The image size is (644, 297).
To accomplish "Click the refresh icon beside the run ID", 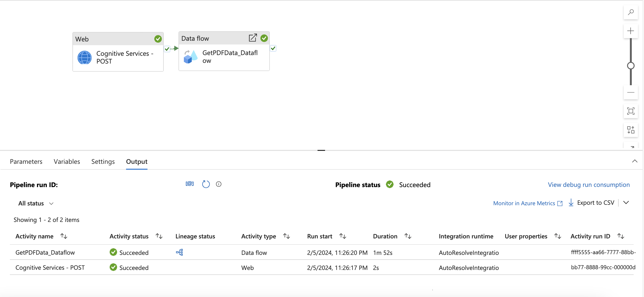I will pyautogui.click(x=206, y=184).
